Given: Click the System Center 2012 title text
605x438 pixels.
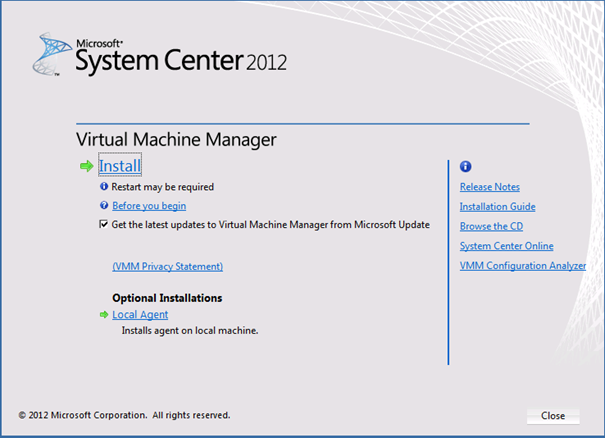Looking at the screenshot, I should tap(181, 61).
